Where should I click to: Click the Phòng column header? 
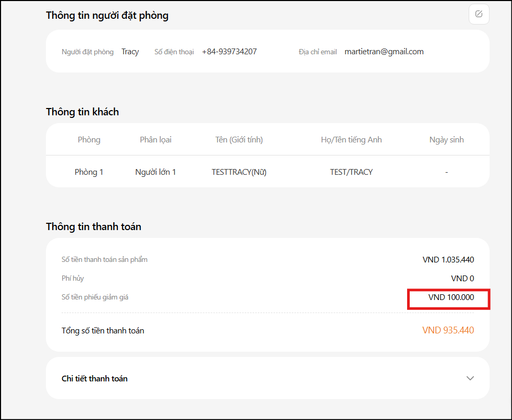click(89, 140)
